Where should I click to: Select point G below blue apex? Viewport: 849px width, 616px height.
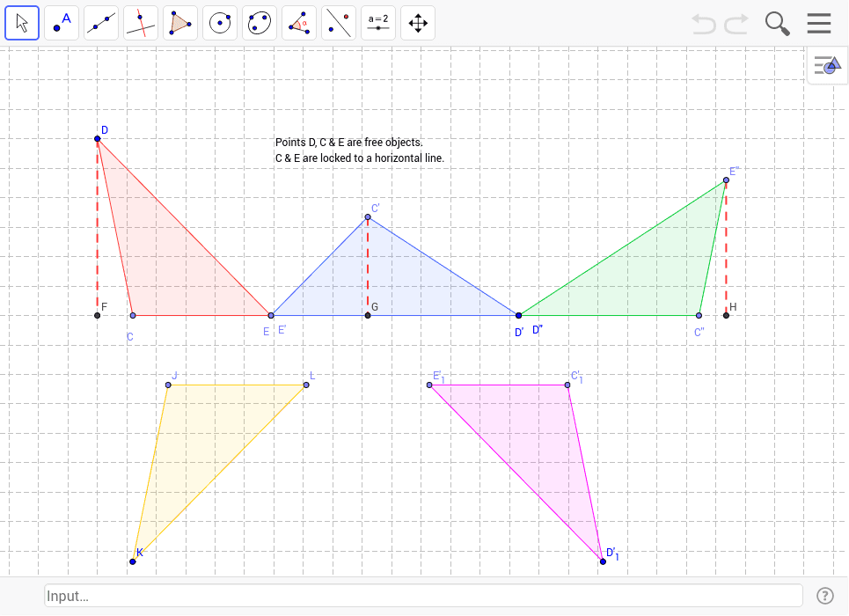pos(368,315)
